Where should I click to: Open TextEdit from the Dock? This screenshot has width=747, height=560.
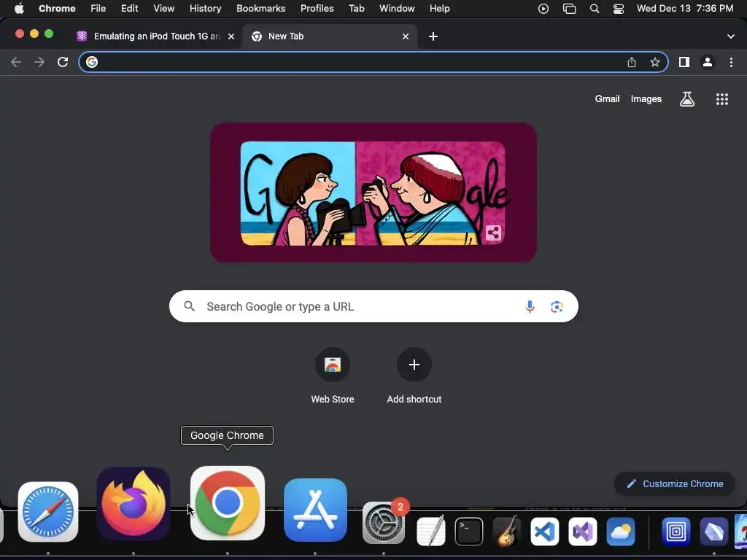tap(430, 531)
